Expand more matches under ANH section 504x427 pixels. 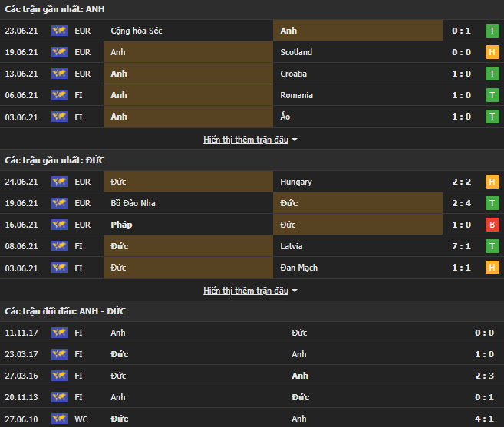pyautogui.click(x=245, y=140)
